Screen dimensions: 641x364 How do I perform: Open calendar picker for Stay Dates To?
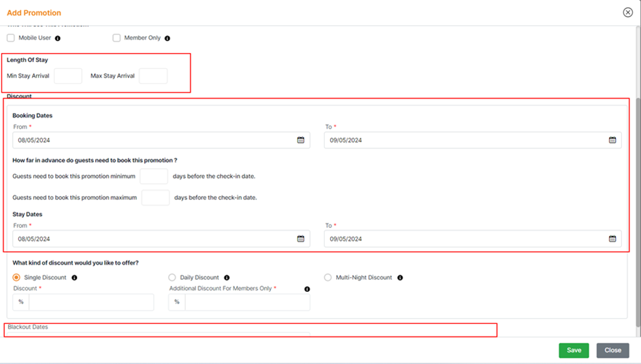click(612, 239)
